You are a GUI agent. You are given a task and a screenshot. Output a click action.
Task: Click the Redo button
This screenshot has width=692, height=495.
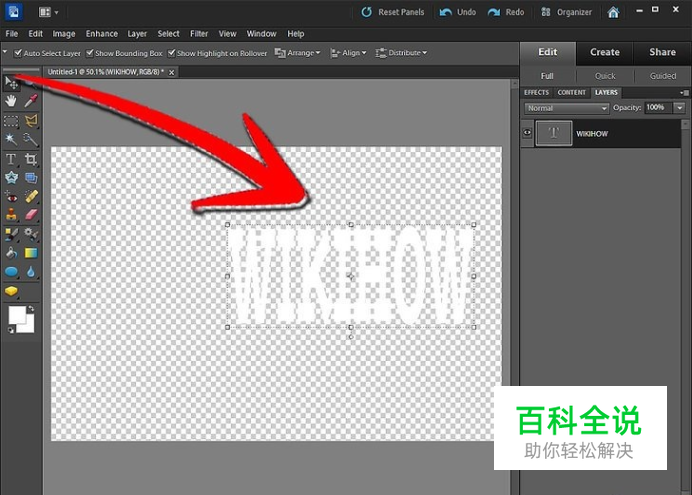pyautogui.click(x=506, y=12)
